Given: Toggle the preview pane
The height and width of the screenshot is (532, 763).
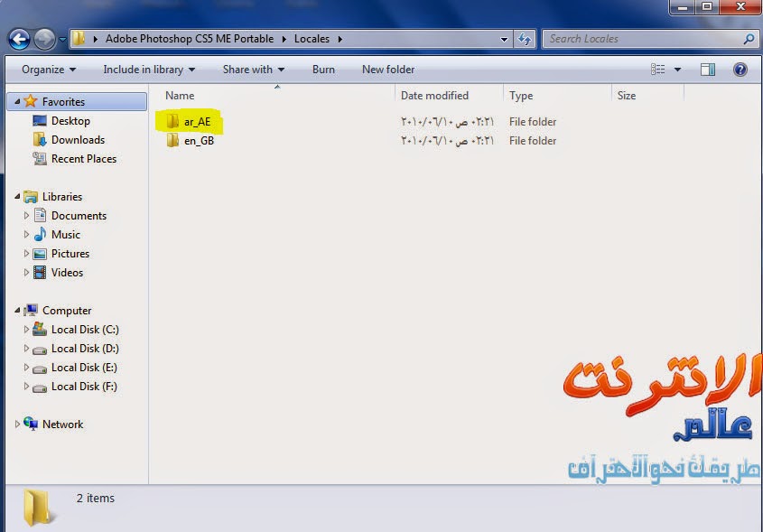Looking at the screenshot, I should (708, 70).
